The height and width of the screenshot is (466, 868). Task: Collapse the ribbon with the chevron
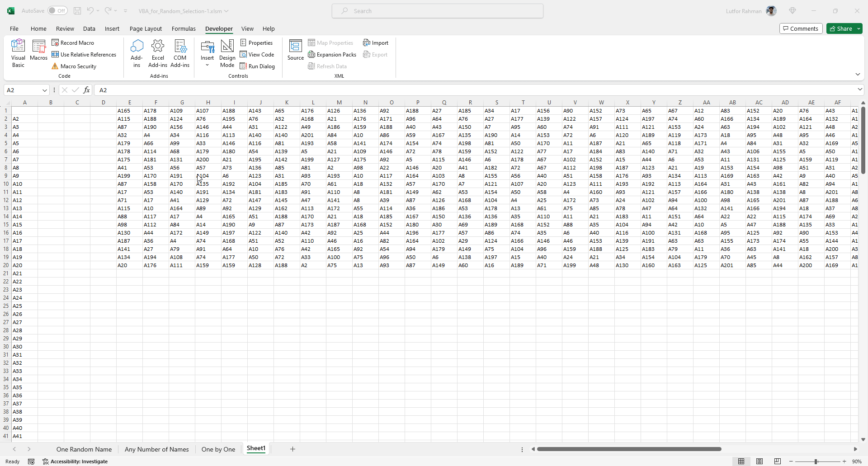[x=858, y=74]
